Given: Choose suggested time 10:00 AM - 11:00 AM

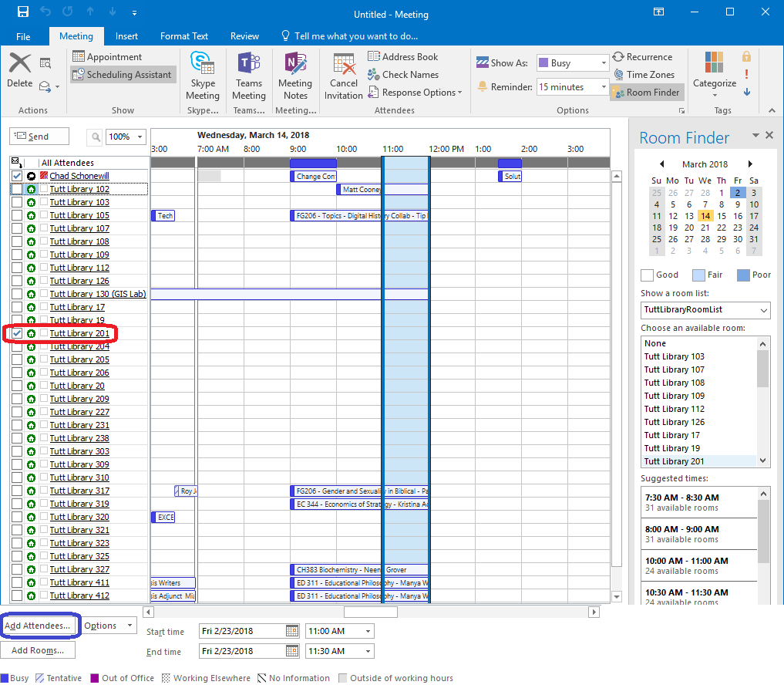Looking at the screenshot, I should tap(699, 565).
